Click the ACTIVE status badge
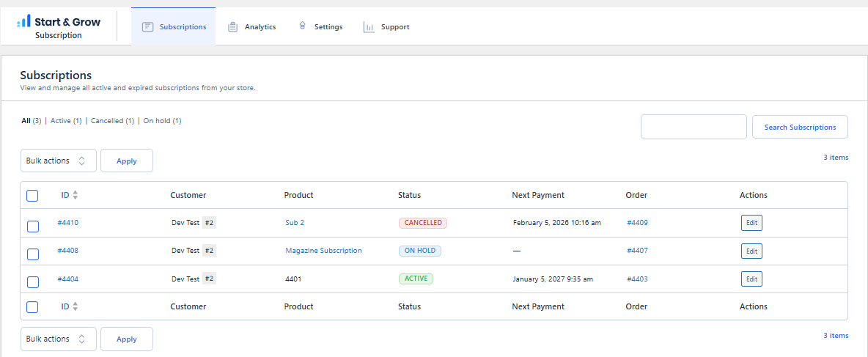Image resolution: width=868 pixels, height=357 pixels. [416, 279]
